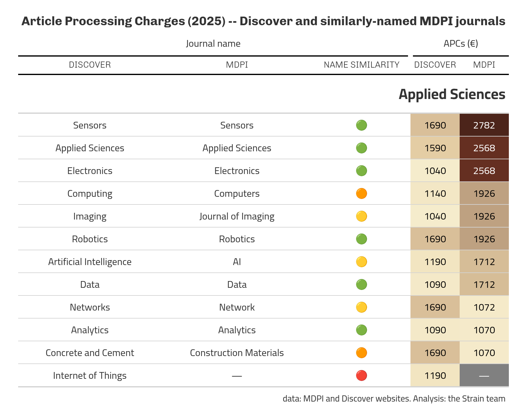Click the NAME SIMILARITY column header
This screenshot has width=527, height=420.
[361, 65]
